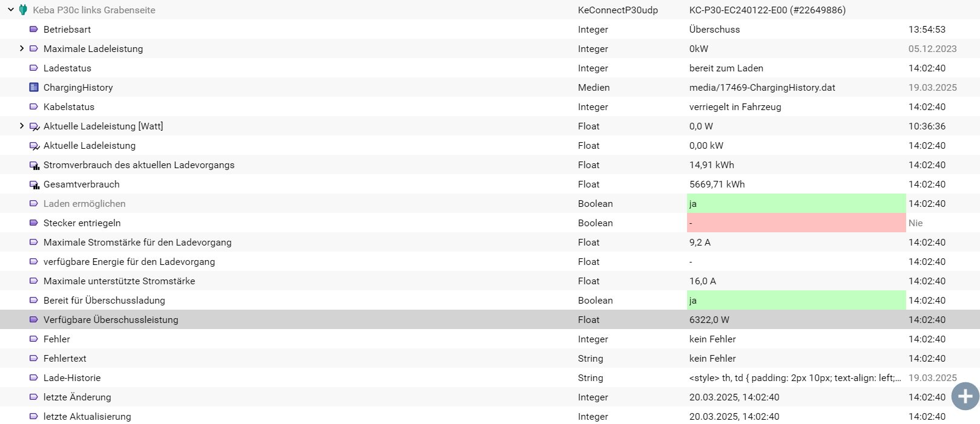Toggle the 'ja' value for Bereit für Überschussladung
The height and width of the screenshot is (424, 980).
[797, 300]
